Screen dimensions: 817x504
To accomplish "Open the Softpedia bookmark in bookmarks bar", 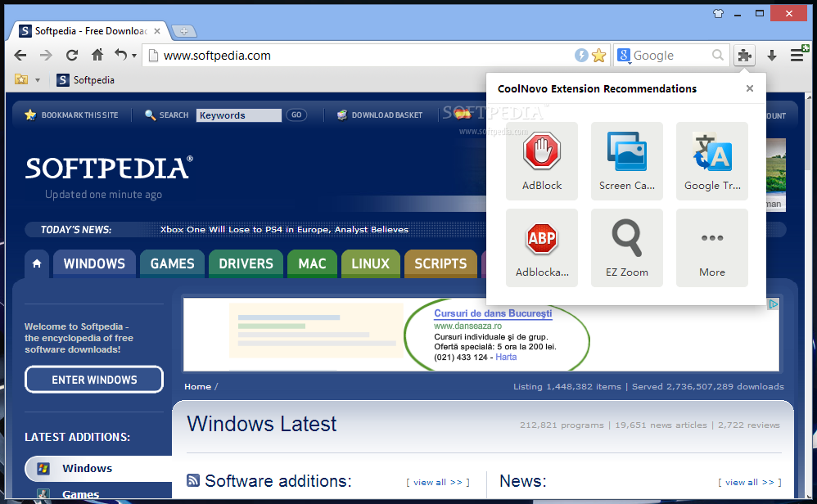I will pyautogui.click(x=85, y=79).
